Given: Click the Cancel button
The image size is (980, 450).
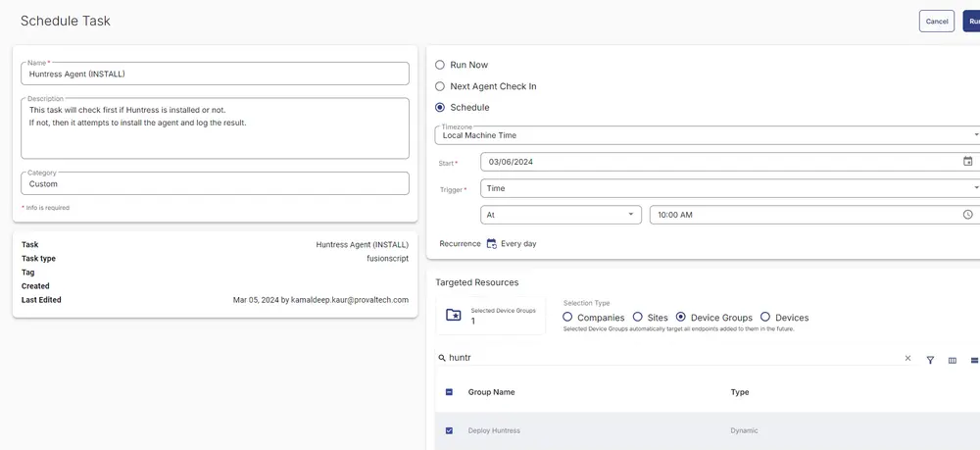Looking at the screenshot, I should pos(936,22).
